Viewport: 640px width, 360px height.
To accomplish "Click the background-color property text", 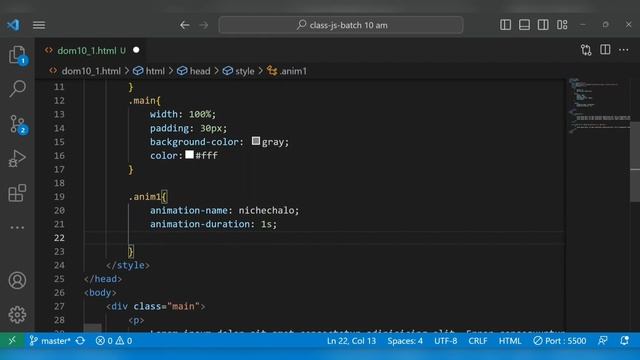I will (x=194, y=142).
